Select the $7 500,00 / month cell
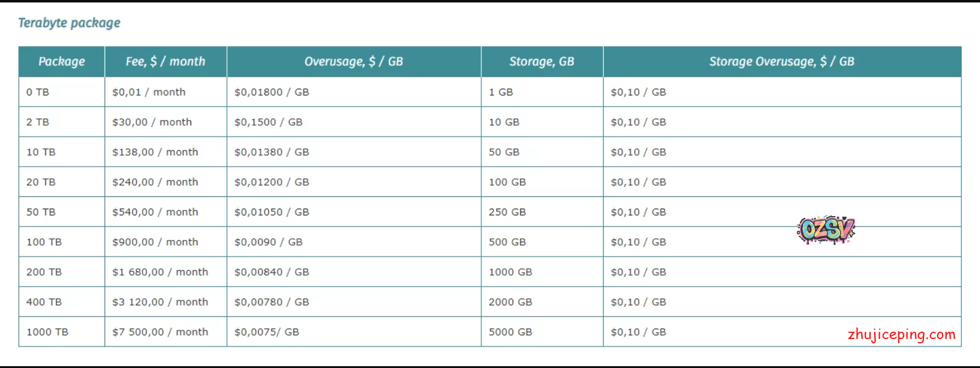 pyautogui.click(x=160, y=332)
